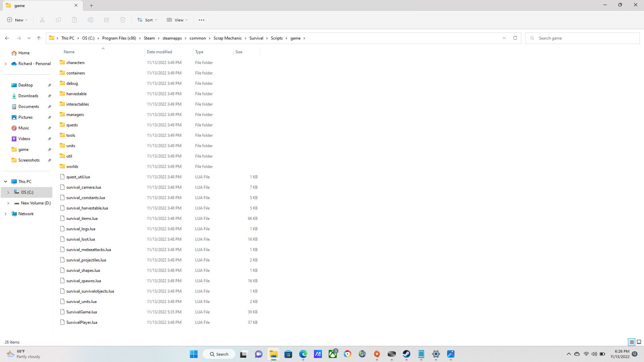Expand the OS (C:) tree node

click(x=8, y=192)
